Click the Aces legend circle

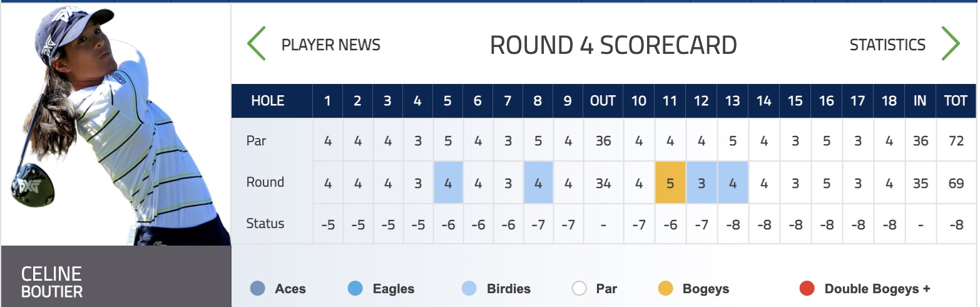click(x=257, y=289)
